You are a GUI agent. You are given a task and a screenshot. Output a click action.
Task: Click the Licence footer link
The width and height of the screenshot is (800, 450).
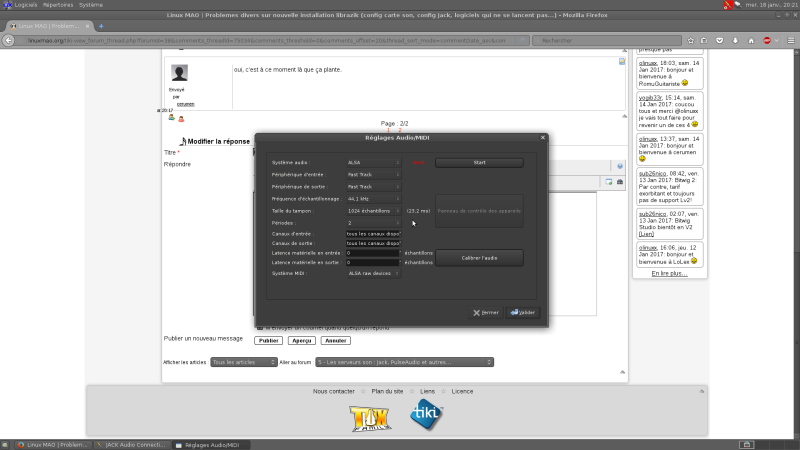pyautogui.click(x=462, y=391)
